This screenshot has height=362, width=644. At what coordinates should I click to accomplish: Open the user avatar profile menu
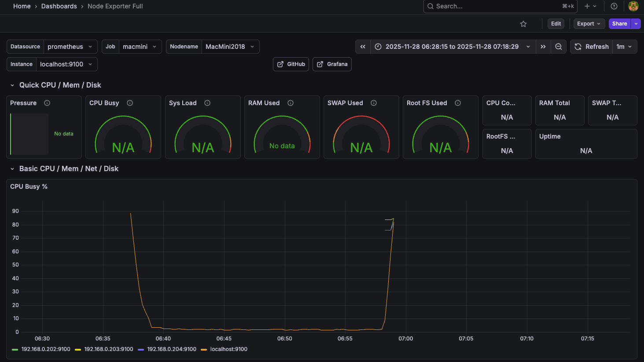633,6
